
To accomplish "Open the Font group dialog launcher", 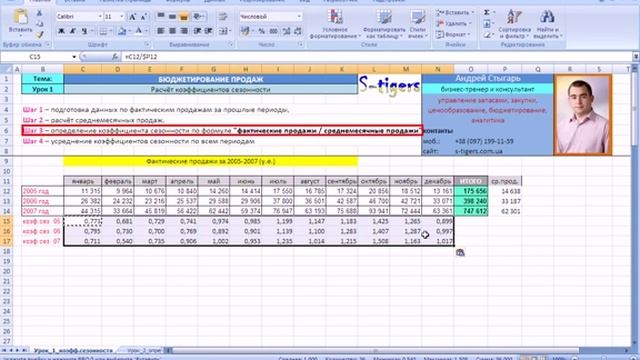I will point(147,44).
